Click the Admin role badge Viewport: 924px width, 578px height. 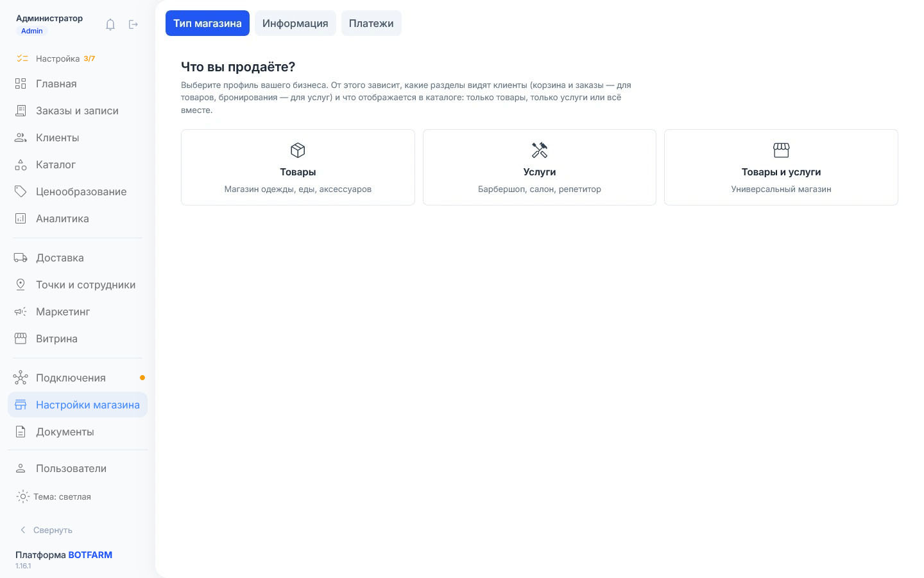pos(32,31)
